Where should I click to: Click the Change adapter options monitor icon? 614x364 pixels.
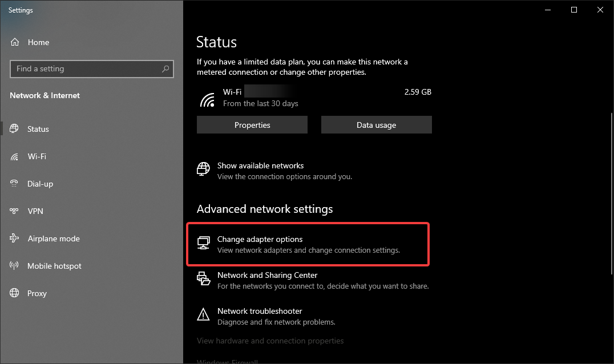click(203, 244)
